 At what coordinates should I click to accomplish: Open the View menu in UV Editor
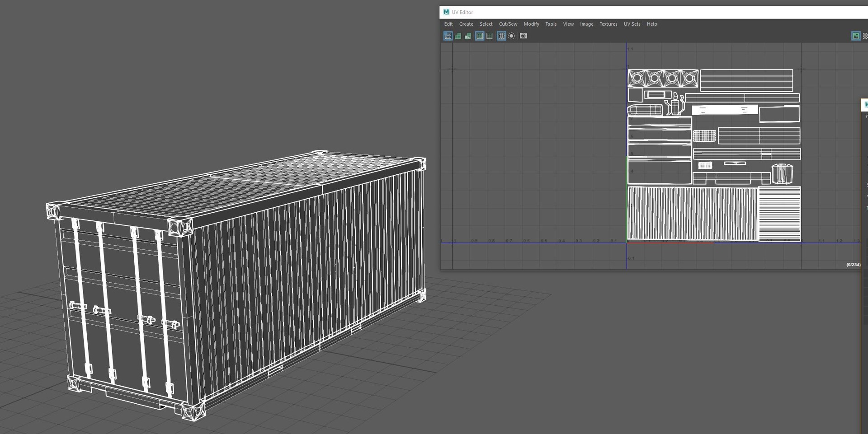568,24
